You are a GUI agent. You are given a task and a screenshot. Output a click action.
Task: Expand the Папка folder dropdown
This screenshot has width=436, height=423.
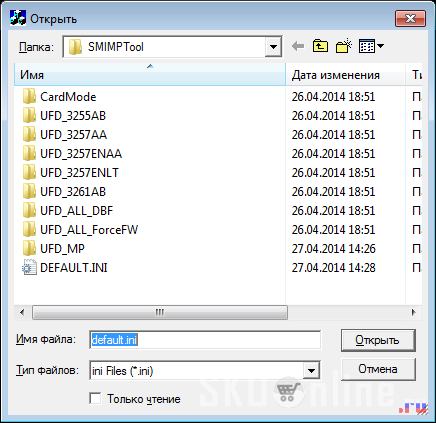click(273, 47)
